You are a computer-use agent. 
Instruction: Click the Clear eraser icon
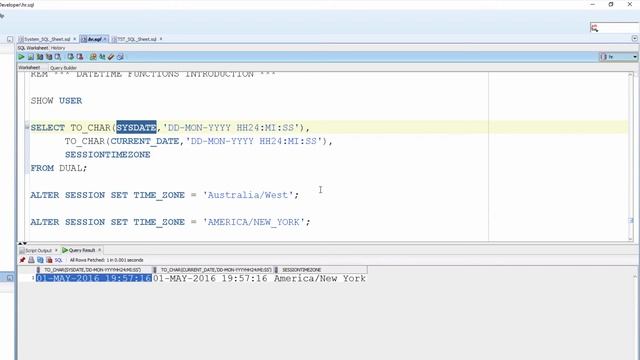(x=111, y=57)
